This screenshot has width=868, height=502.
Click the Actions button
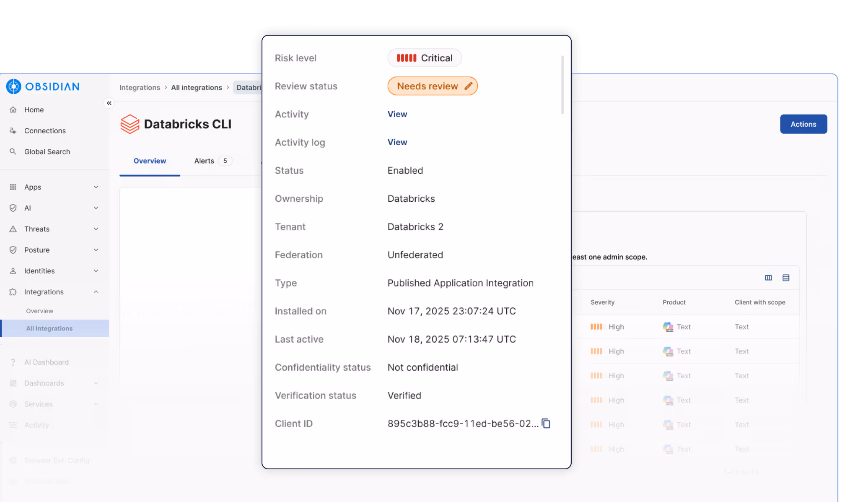point(803,124)
